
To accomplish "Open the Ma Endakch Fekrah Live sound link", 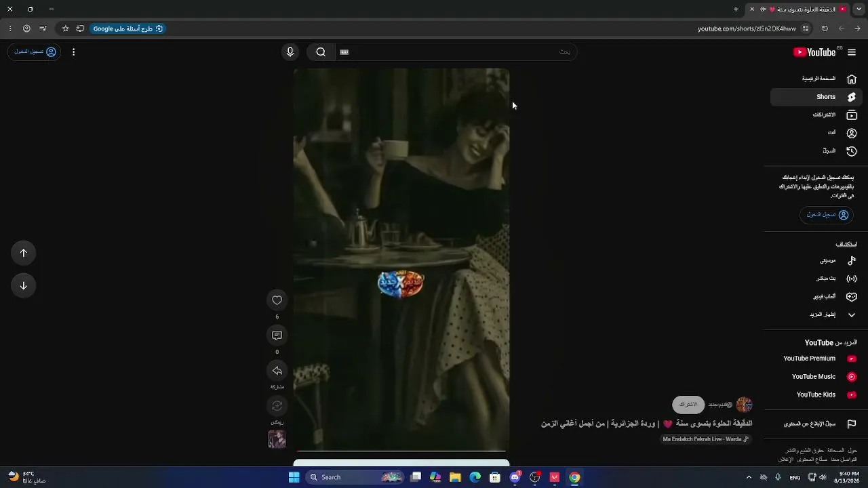I will click(705, 439).
